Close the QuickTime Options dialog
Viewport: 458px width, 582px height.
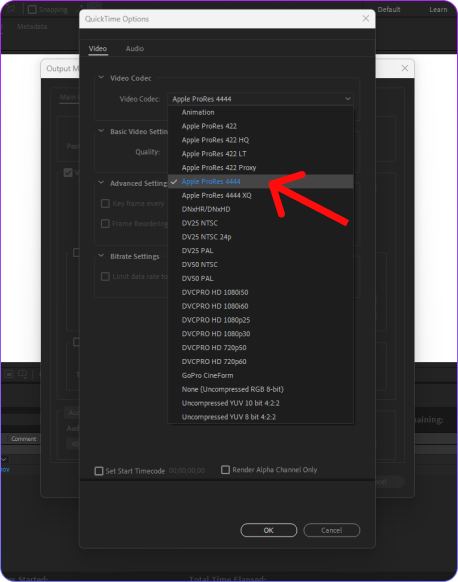(x=366, y=19)
